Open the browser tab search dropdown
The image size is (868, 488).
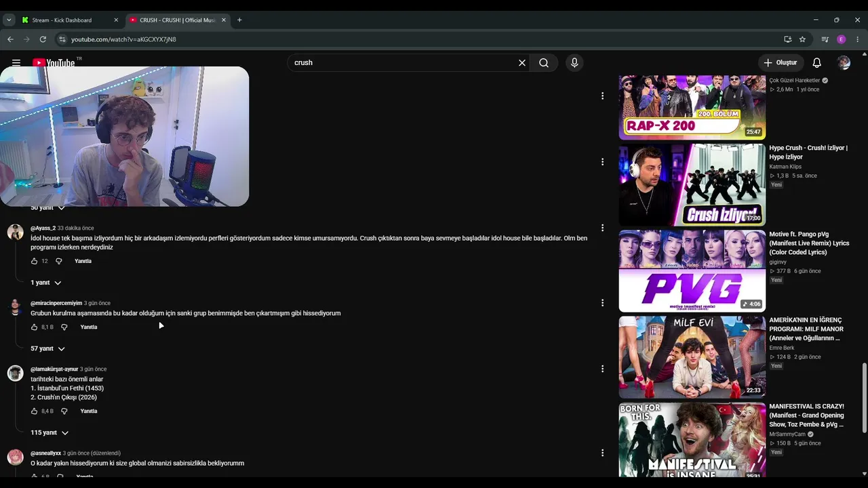[x=9, y=20]
